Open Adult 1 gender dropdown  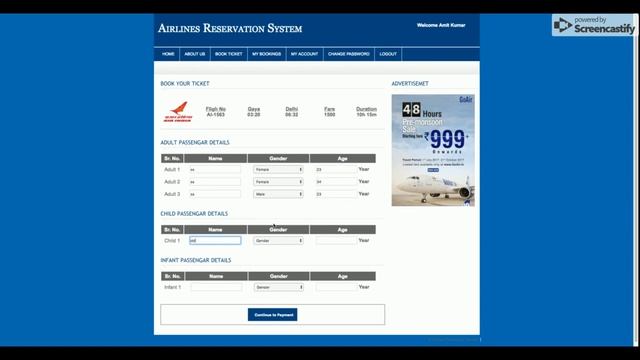(x=278, y=169)
